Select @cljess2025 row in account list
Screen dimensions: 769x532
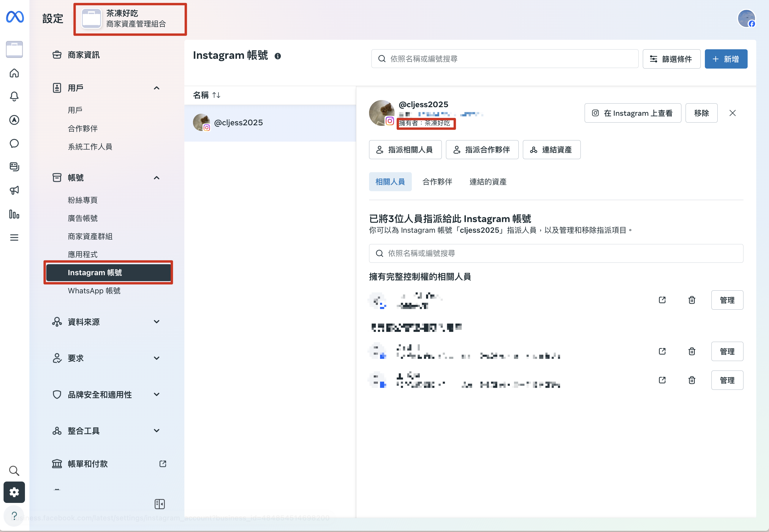[270, 123]
